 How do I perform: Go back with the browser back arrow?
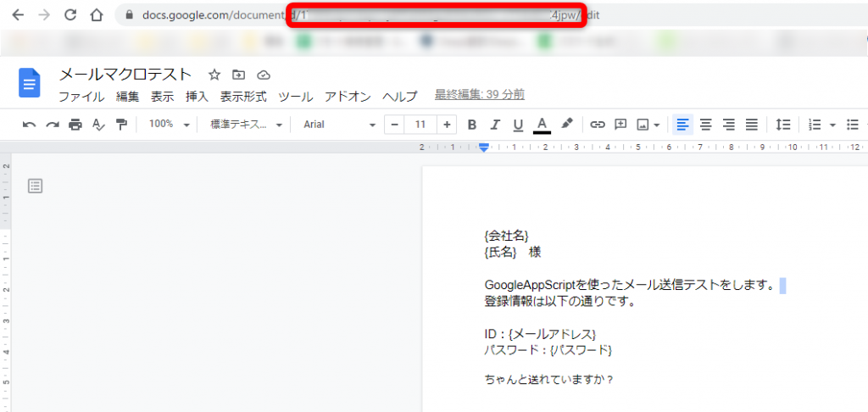pos(18,15)
